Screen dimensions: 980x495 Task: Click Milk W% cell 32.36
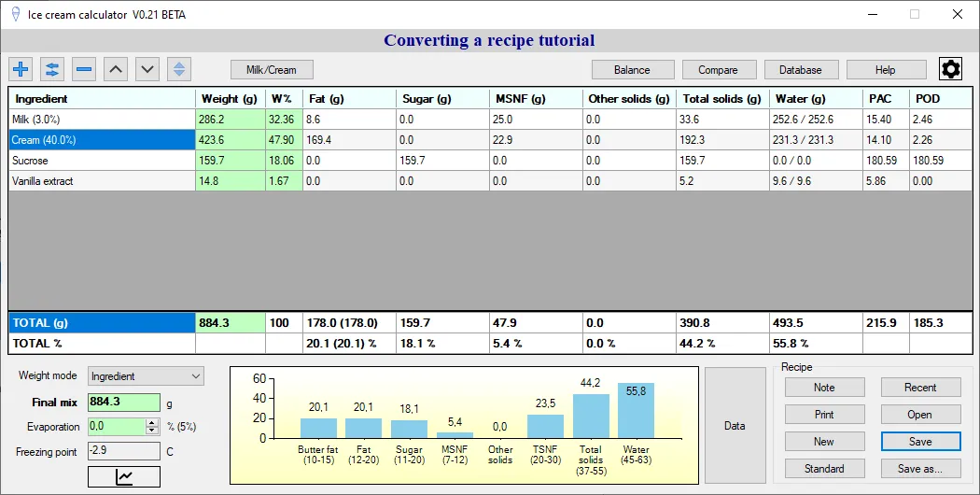[285, 119]
